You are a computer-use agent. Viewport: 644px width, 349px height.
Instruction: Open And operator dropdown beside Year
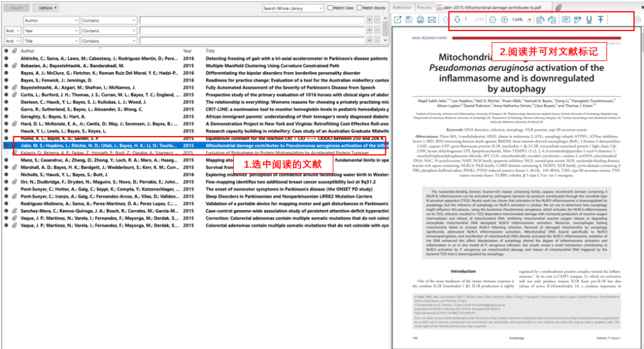(13, 30)
